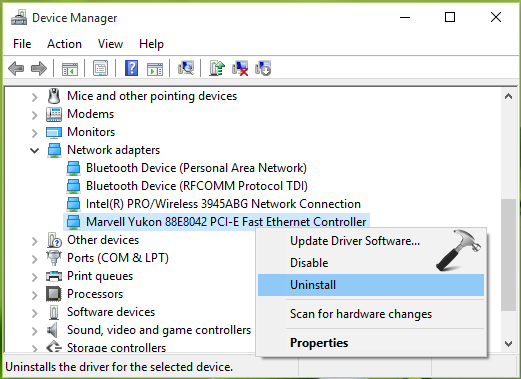The image size is (521, 379).
Task: Open the Properties toolbar icon
Action: 100,68
